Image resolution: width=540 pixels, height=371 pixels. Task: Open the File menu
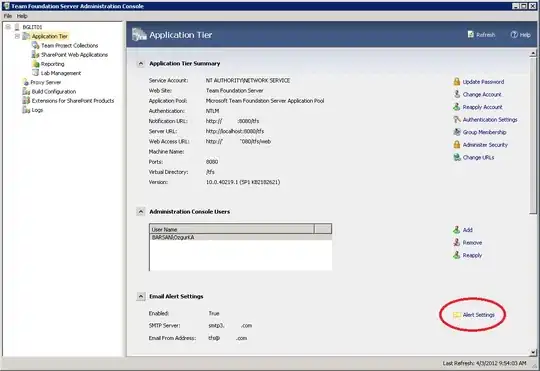click(x=8, y=16)
